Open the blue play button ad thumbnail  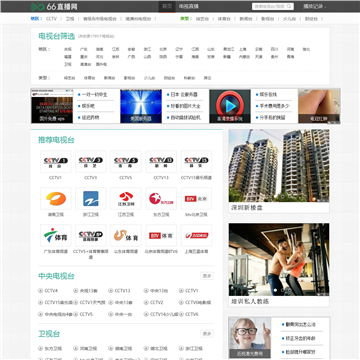[x=230, y=106]
